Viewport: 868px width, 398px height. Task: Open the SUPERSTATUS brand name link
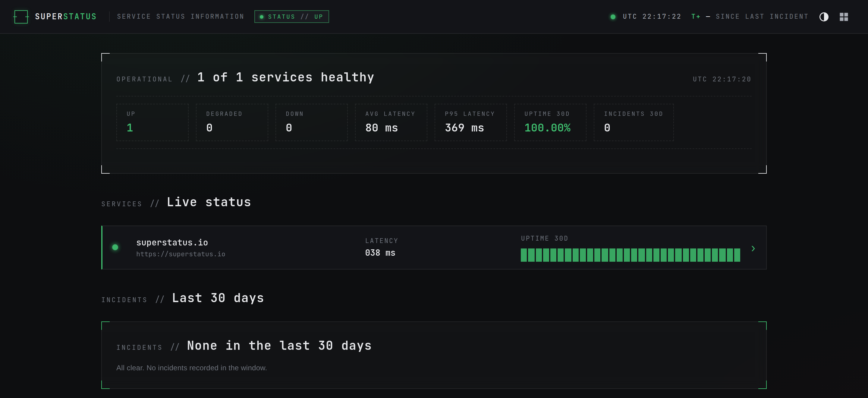point(66,17)
